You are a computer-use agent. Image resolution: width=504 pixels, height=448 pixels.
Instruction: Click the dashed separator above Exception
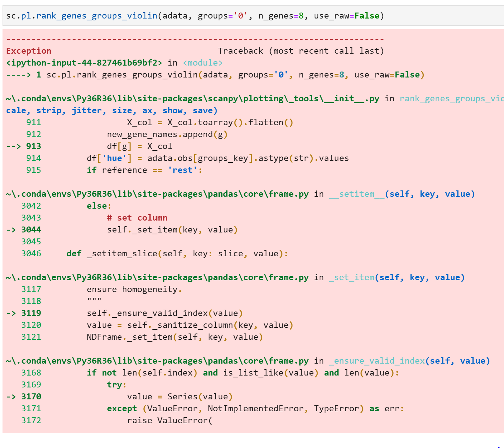(x=194, y=39)
